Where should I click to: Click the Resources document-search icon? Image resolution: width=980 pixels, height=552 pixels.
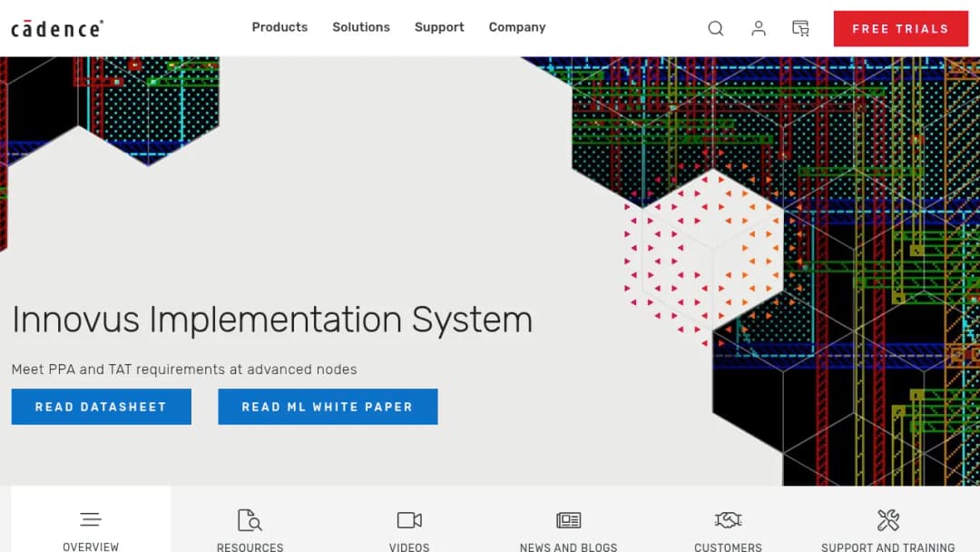pyautogui.click(x=250, y=520)
